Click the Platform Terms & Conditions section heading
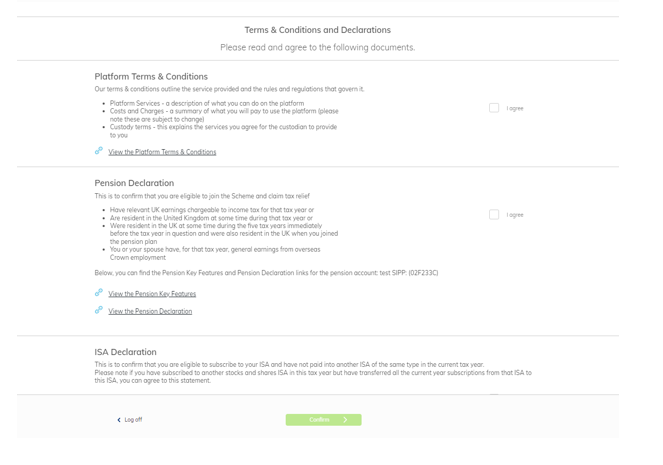The height and width of the screenshot is (465, 663). 151,76
